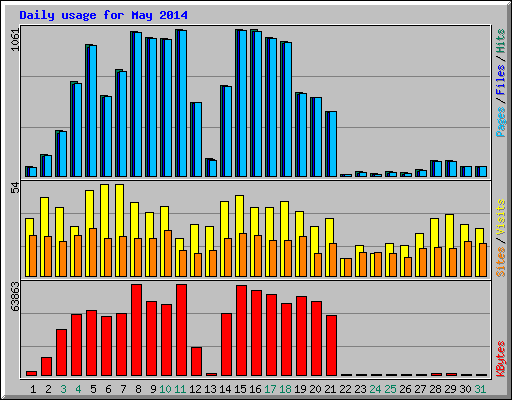Click the red KBytes bar for day 11
The image size is (512, 400).
181,330
